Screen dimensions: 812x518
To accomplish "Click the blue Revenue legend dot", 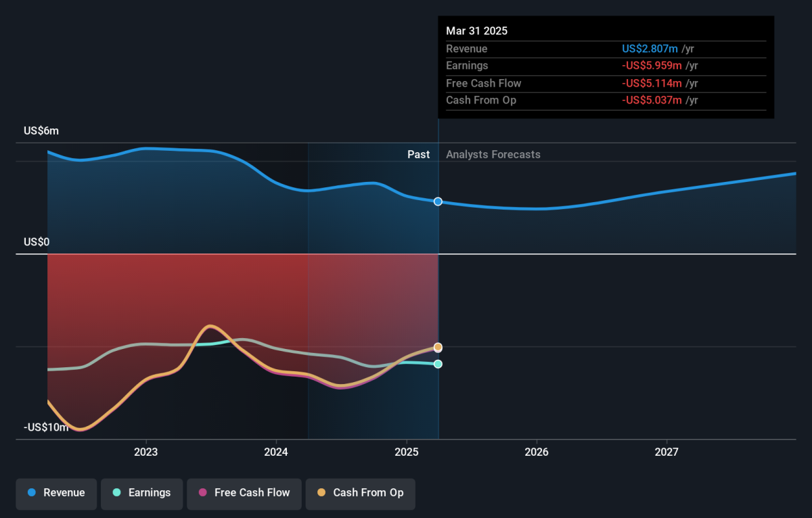I will 32,493.
